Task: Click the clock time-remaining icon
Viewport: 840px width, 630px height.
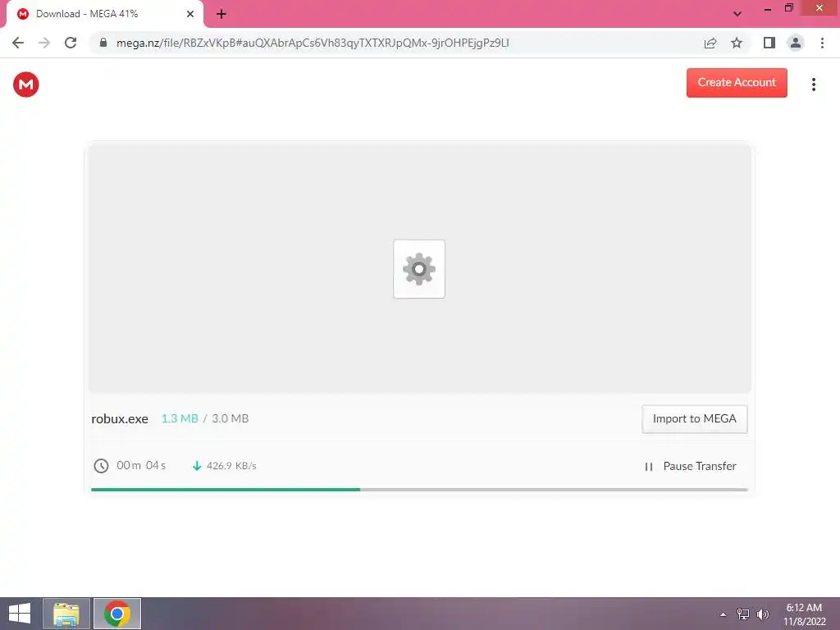Action: (x=101, y=466)
